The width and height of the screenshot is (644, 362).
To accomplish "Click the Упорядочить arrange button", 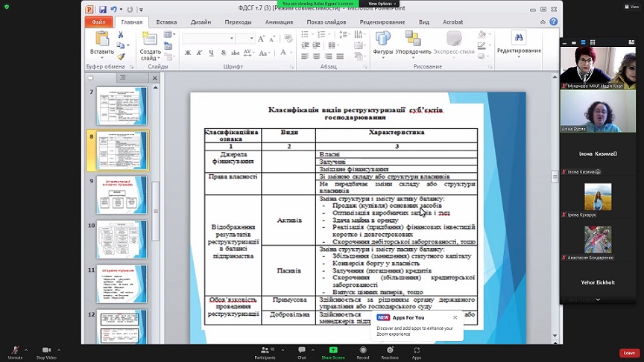I will (413, 43).
